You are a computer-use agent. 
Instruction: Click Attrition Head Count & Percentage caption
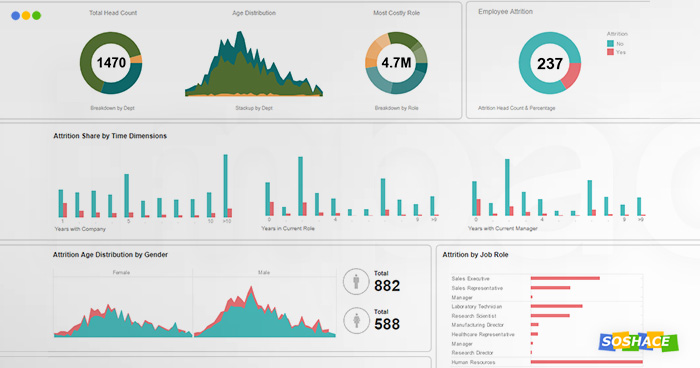click(x=517, y=108)
